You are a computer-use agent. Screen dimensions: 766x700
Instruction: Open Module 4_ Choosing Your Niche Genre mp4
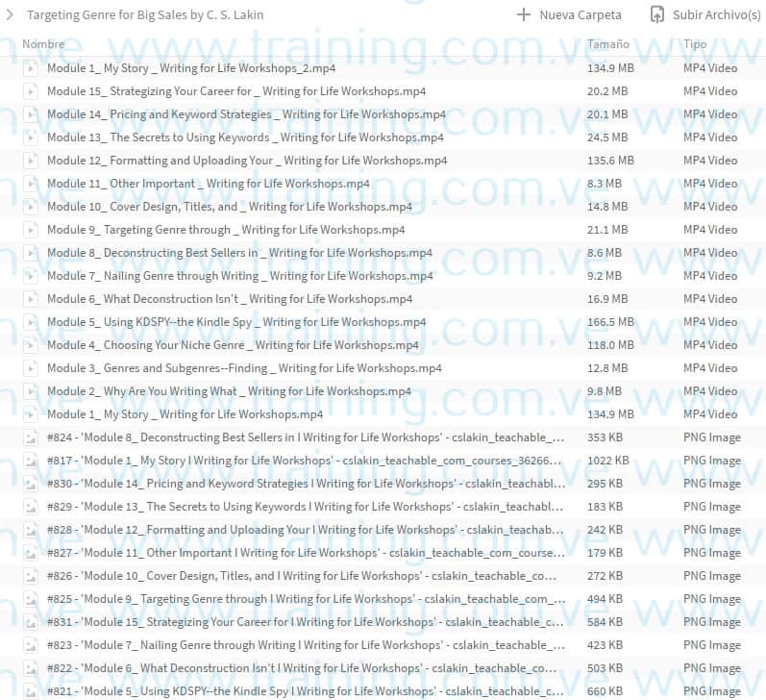click(233, 345)
